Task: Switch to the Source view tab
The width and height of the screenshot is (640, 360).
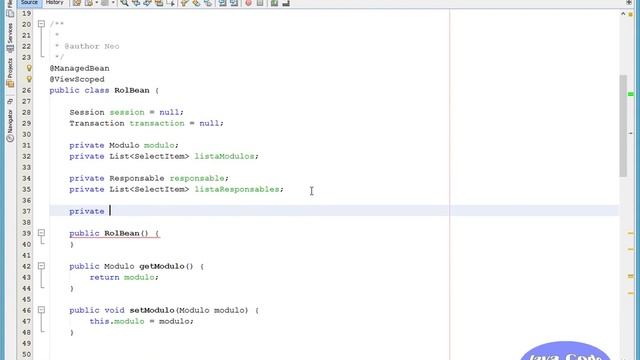Action: pos(29,2)
